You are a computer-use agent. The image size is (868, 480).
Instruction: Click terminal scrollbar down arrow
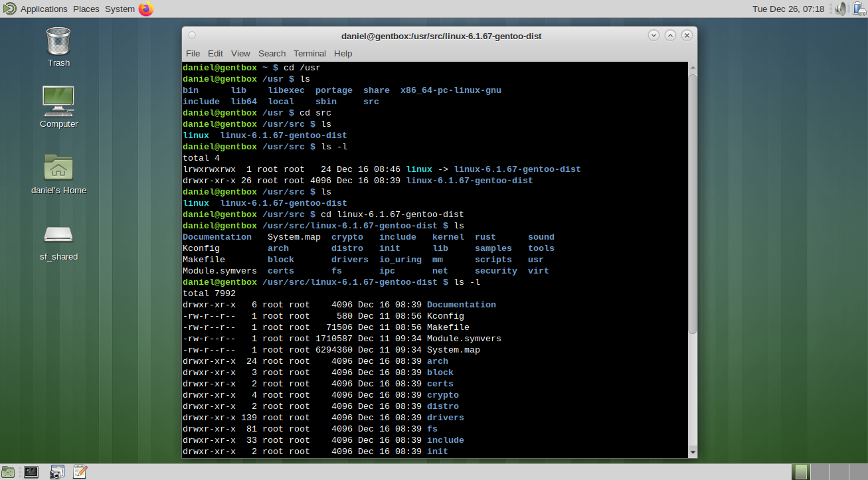click(693, 452)
